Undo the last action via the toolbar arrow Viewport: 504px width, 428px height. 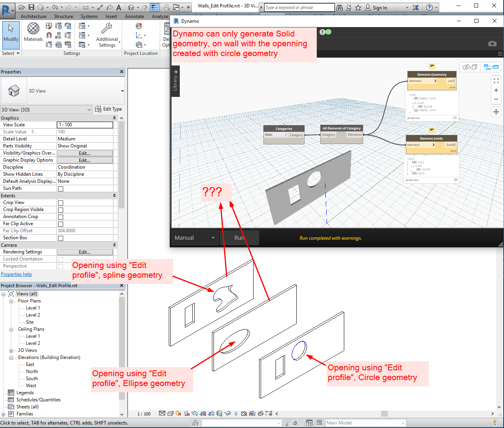coord(54,7)
